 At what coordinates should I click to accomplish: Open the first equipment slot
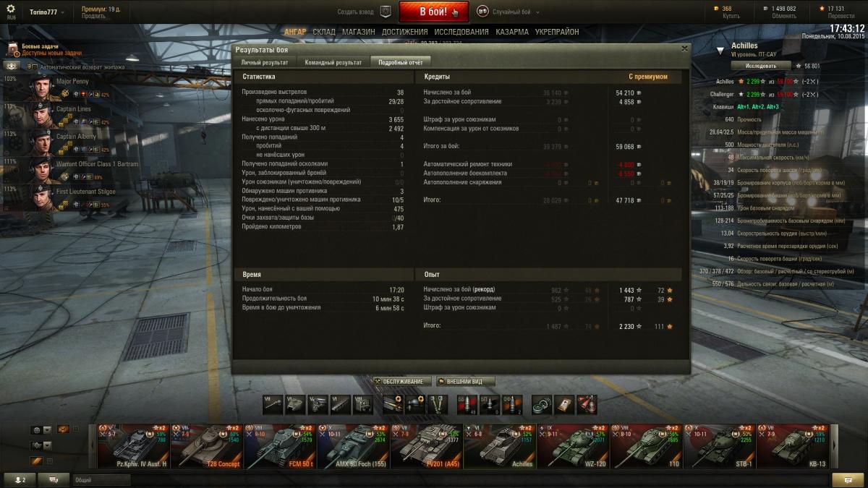393,405
